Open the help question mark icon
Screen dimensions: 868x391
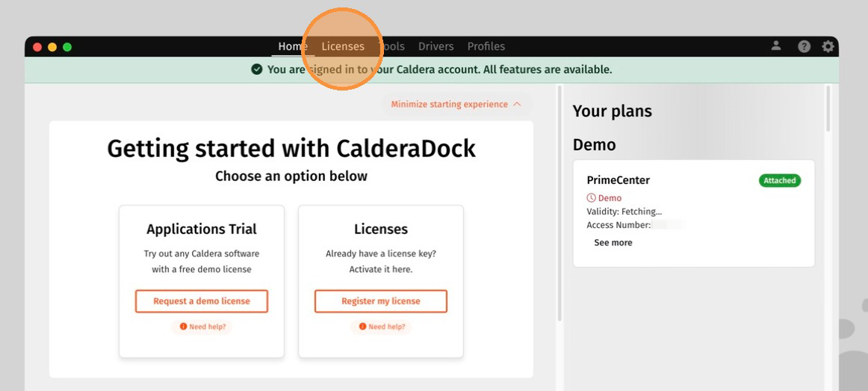(804, 46)
